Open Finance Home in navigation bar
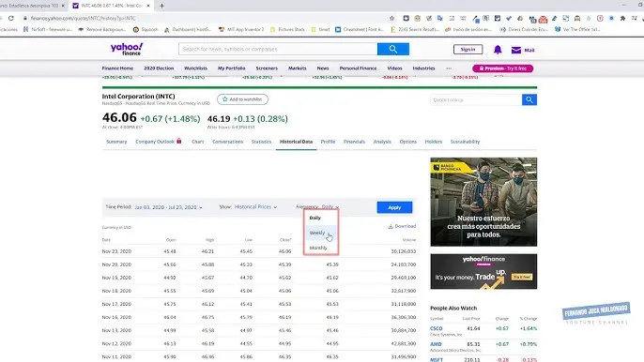The image size is (644, 362). (x=117, y=68)
